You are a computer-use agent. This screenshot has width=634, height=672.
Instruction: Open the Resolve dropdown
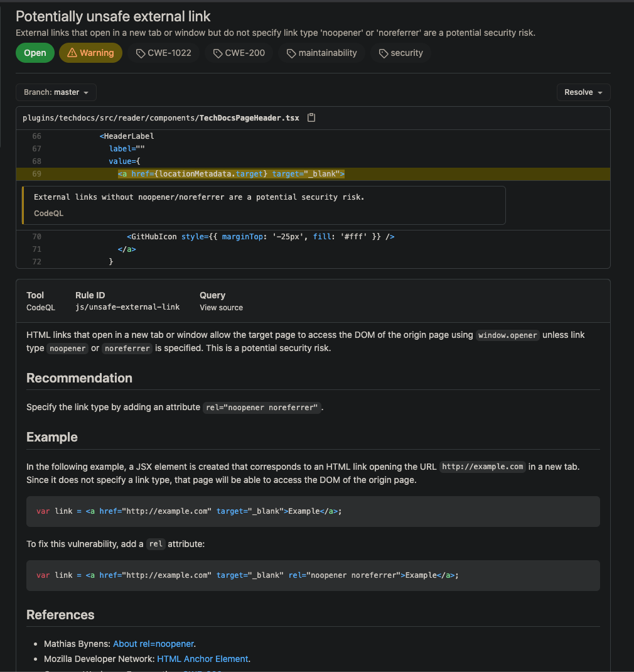pos(583,92)
